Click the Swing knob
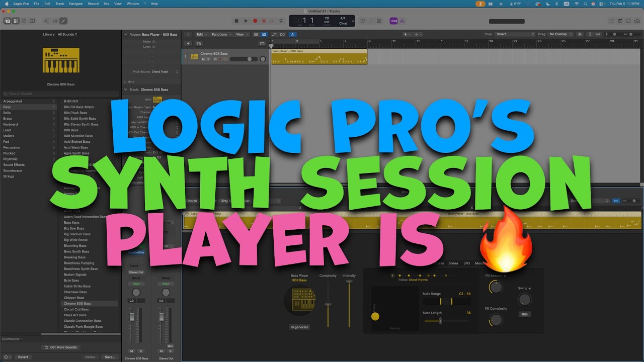This screenshot has width=644, height=362. [525, 300]
